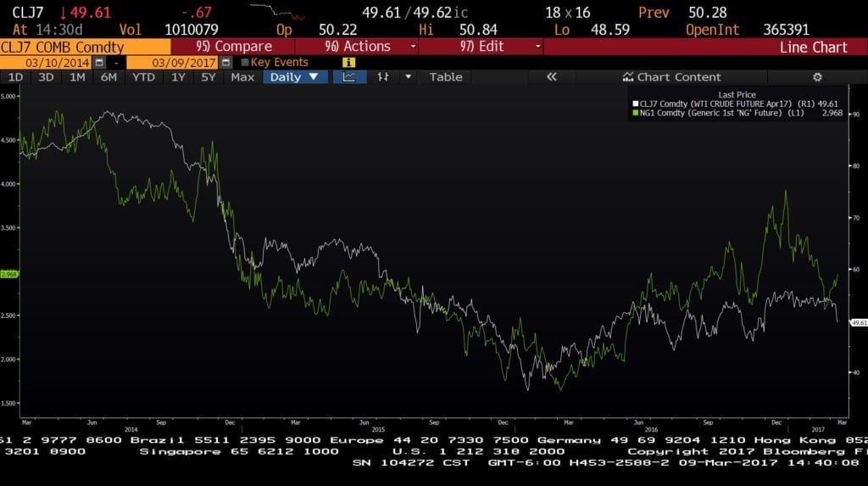
Task: Select the YTD range tab
Action: click(x=143, y=77)
